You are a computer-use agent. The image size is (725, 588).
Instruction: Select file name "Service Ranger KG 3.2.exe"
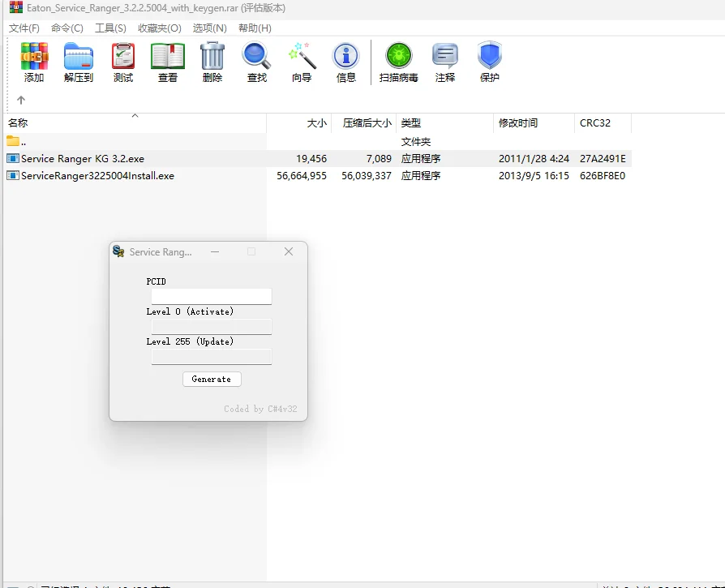[x=83, y=158]
